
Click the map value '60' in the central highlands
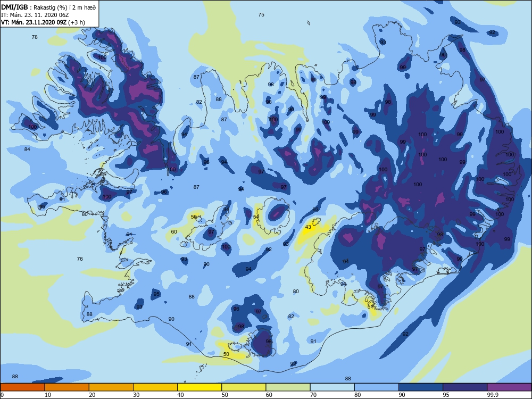(174, 232)
